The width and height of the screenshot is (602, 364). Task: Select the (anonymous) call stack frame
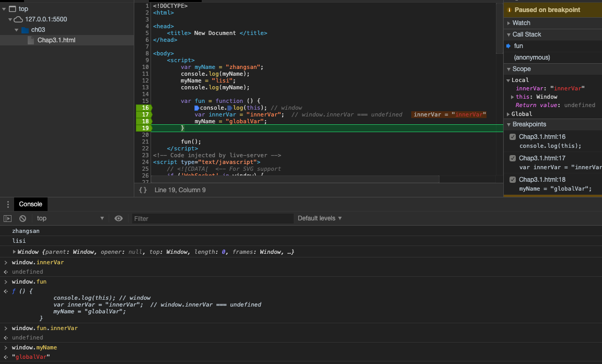532,57
